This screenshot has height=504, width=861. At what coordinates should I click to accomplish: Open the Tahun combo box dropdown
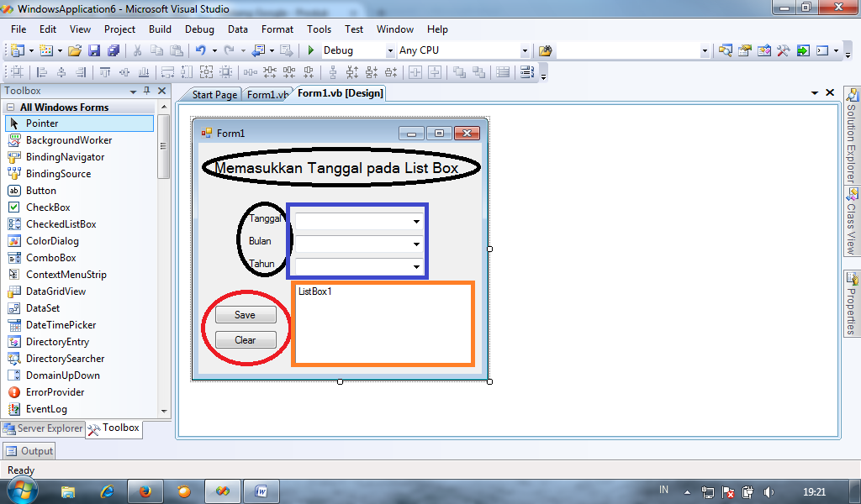(416, 266)
